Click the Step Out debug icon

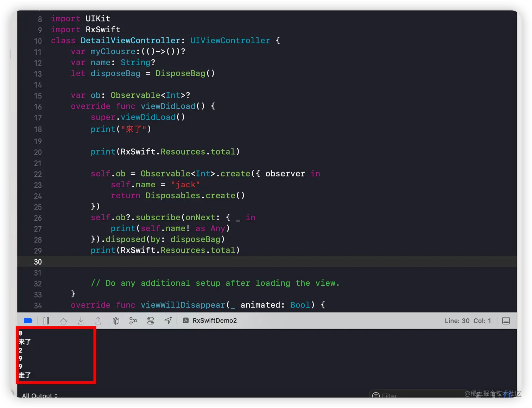coord(98,320)
